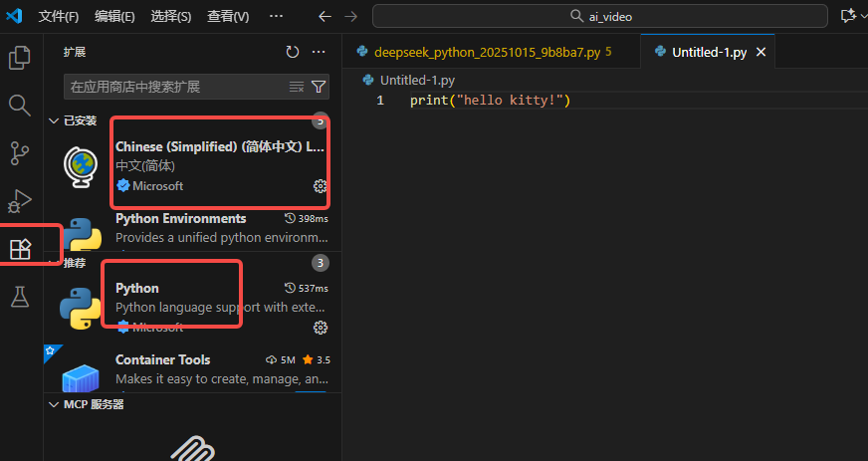
Task: Close the Untitled-1.py tab
Action: (761, 52)
